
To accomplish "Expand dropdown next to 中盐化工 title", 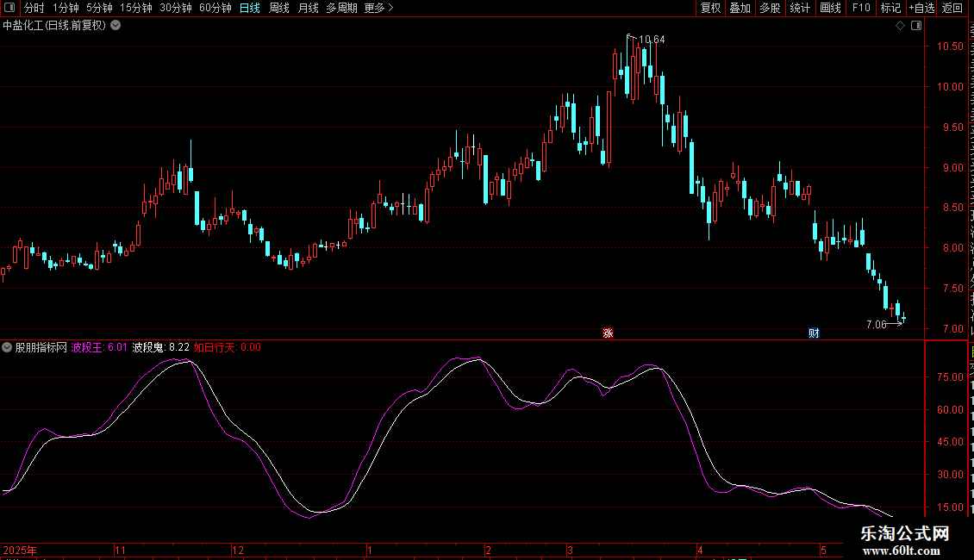I will pos(116,26).
